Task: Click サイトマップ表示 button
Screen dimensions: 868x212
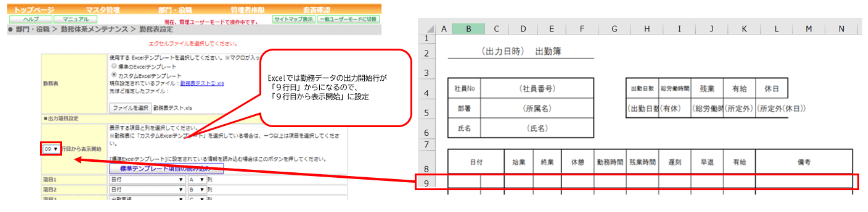Action: (293, 19)
